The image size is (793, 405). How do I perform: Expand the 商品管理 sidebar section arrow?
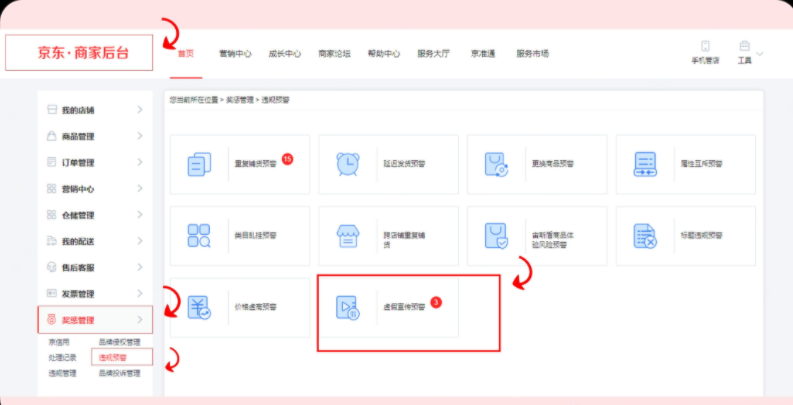click(140, 136)
